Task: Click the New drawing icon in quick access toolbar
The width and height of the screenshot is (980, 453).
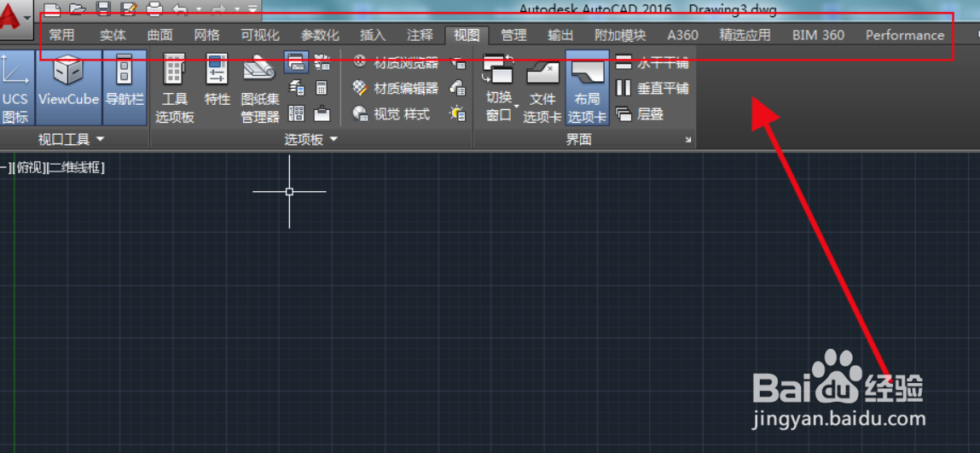Action: pos(53,9)
